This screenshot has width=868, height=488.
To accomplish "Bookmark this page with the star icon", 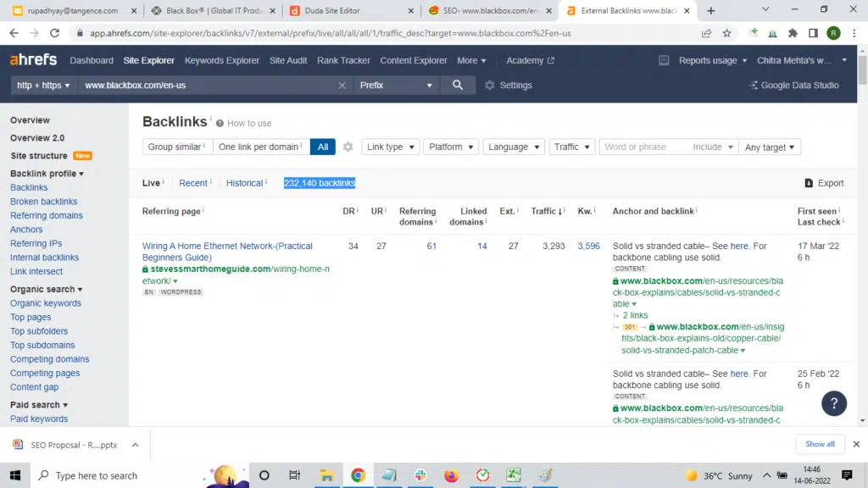I will 727,33.
